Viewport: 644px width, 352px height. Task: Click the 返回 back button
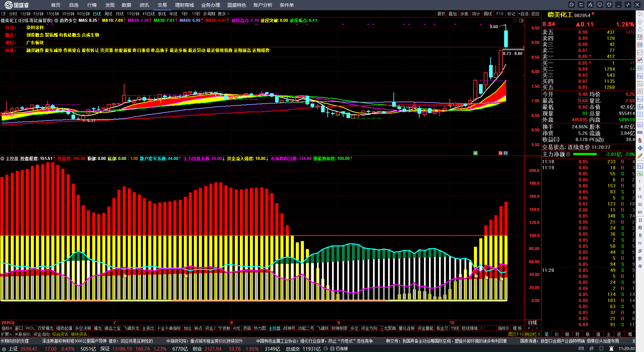[x=535, y=14]
